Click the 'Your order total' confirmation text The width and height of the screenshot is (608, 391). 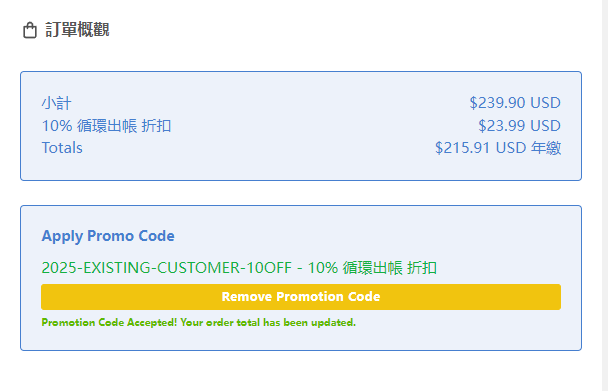pyautogui.click(x=220, y=322)
